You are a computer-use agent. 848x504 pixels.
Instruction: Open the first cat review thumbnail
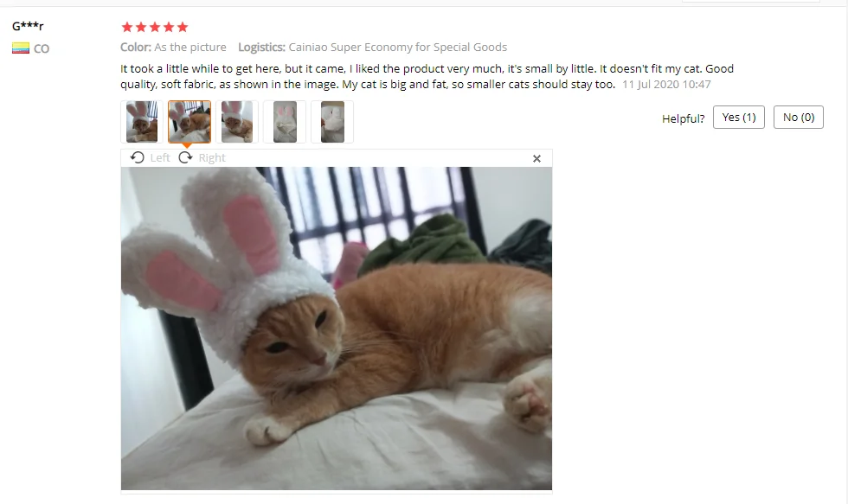(142, 122)
